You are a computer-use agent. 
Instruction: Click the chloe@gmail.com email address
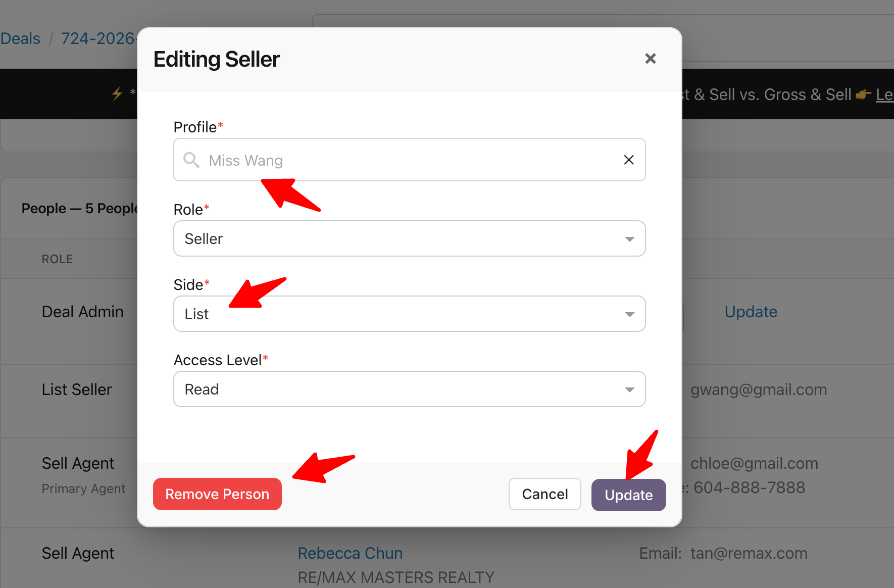(754, 463)
